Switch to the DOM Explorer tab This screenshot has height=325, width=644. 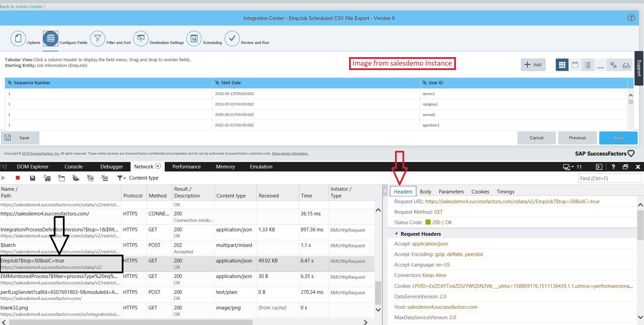tap(33, 167)
